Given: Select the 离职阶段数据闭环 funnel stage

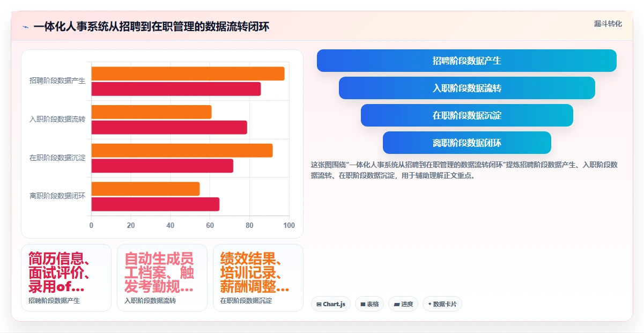Looking at the screenshot, I should coord(467,143).
